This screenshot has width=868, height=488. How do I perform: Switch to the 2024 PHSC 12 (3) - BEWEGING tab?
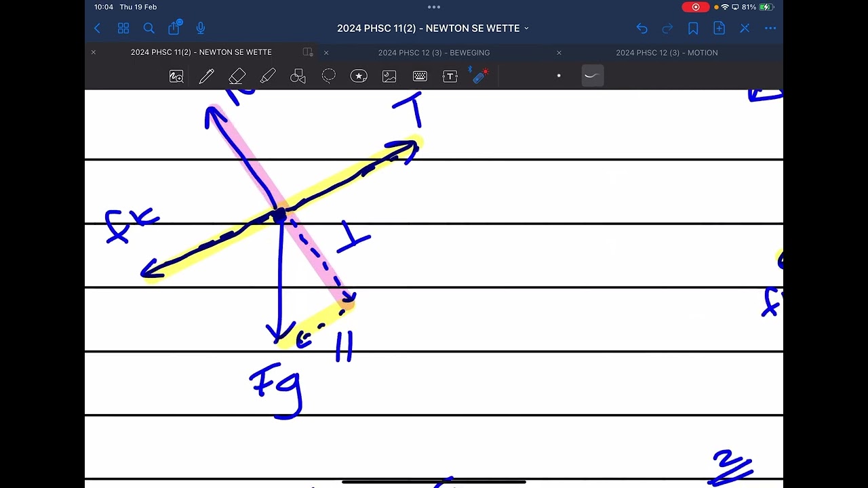coord(434,52)
